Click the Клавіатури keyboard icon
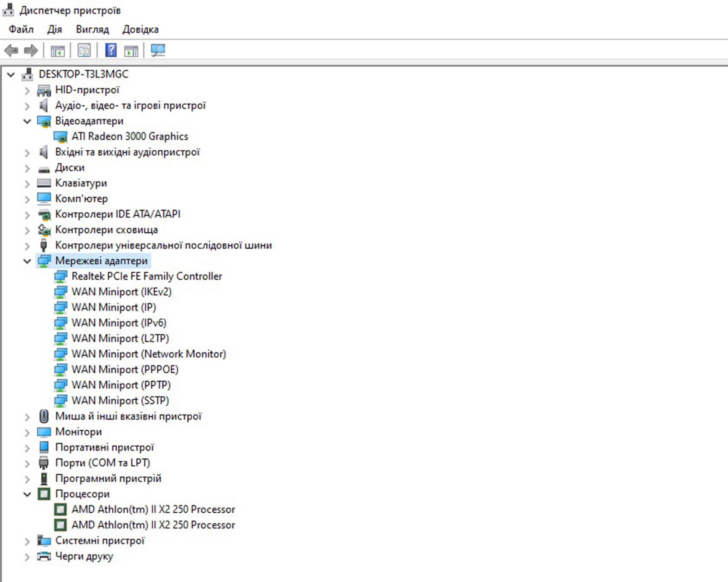The height and width of the screenshot is (582, 728). click(44, 183)
